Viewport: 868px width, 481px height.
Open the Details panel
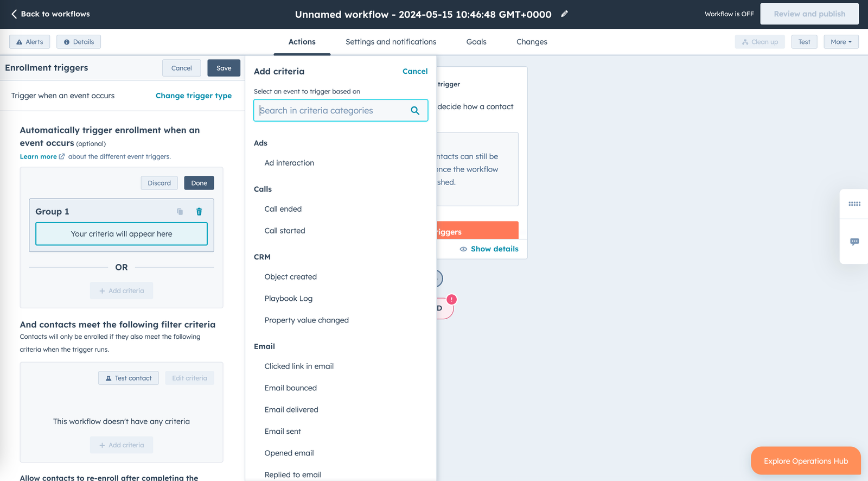coord(79,42)
